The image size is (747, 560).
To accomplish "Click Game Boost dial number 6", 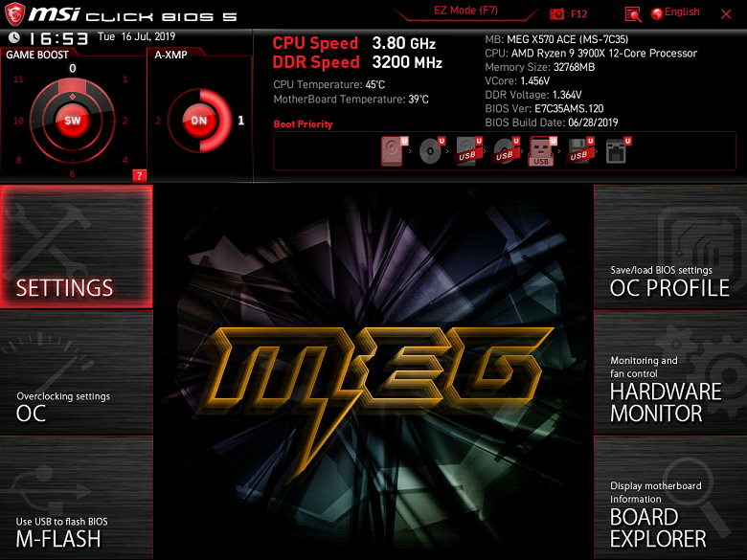I will coord(72,174).
